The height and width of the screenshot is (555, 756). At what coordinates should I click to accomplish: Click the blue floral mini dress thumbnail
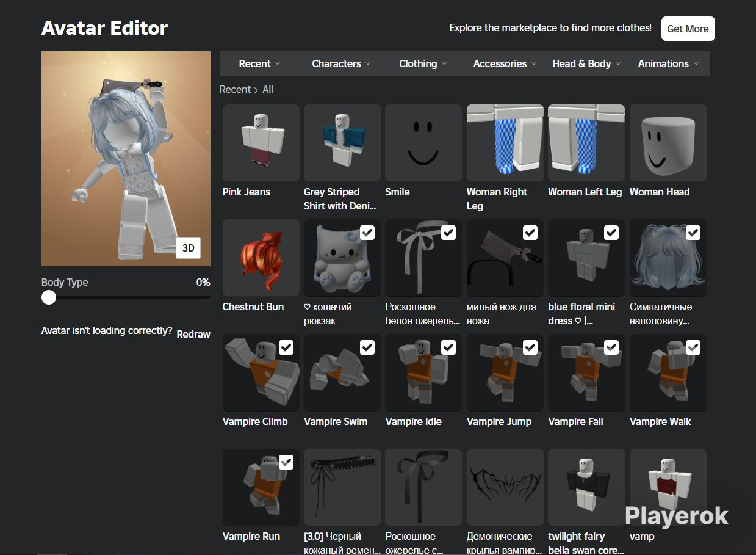[x=586, y=258]
